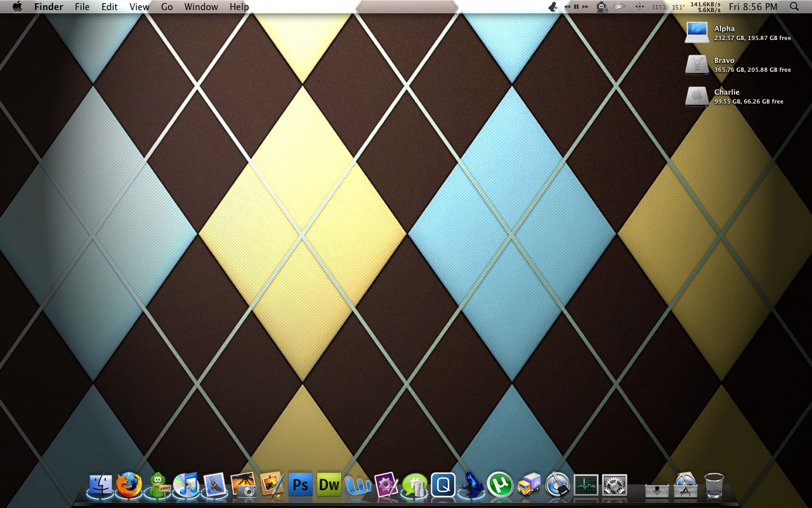
Task: Pause playback from menu bar control
Action: click(x=577, y=7)
